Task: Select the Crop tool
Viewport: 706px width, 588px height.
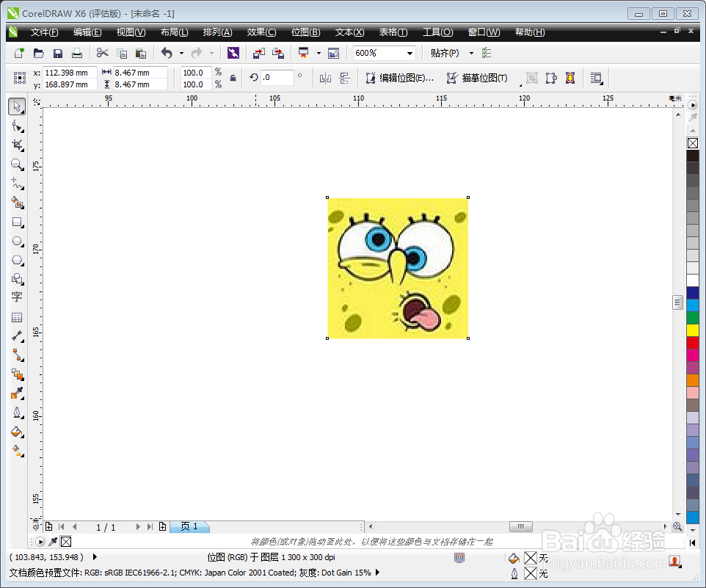Action: 18,145
